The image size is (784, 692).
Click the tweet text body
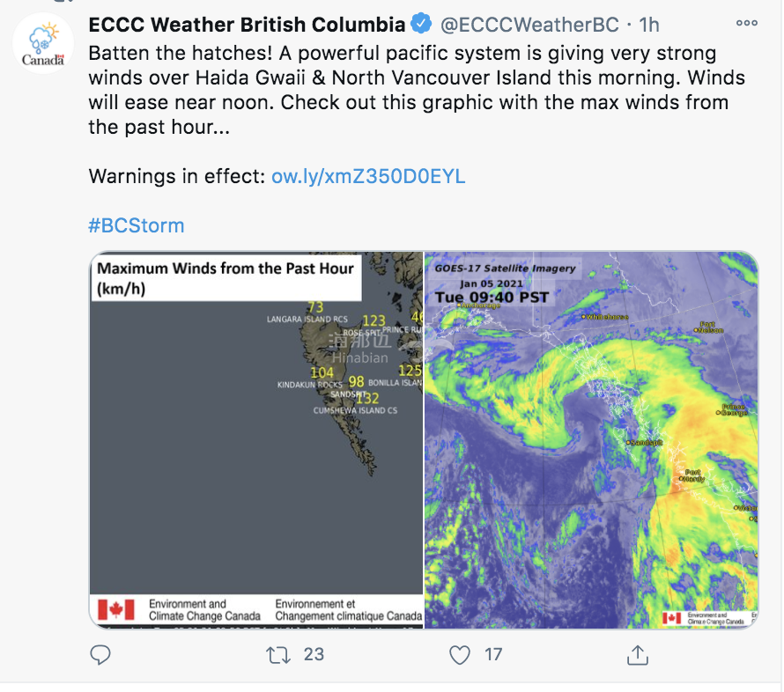pyautogui.click(x=417, y=90)
